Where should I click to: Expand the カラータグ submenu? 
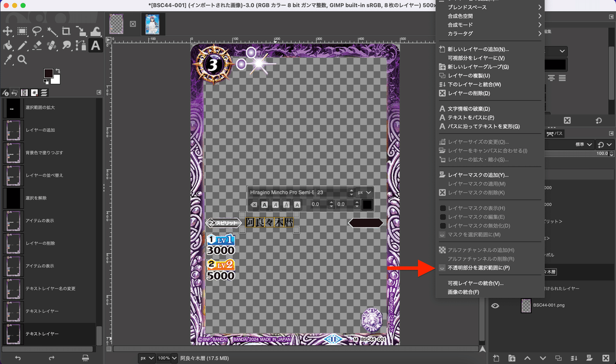[490, 33]
